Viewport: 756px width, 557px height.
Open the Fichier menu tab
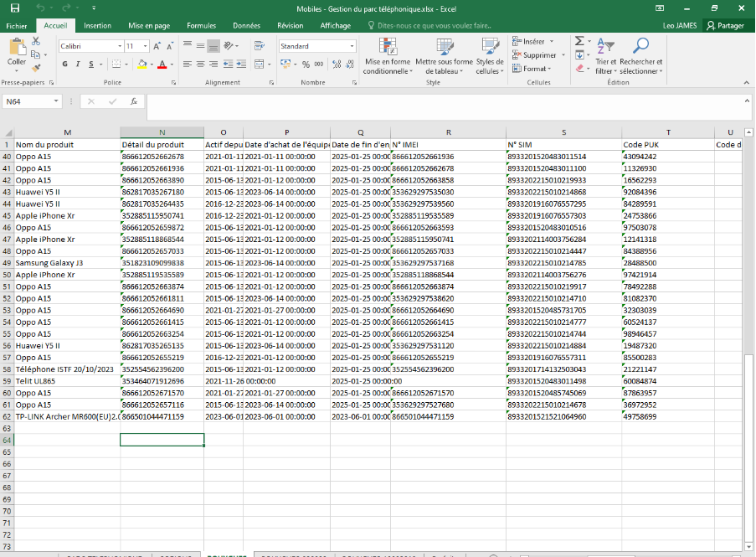[x=17, y=26]
